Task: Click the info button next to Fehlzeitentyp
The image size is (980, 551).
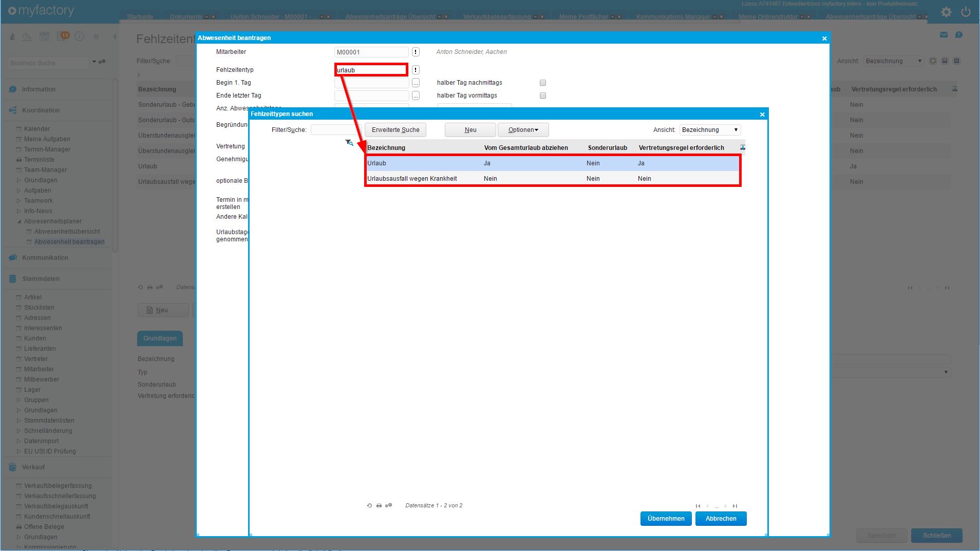Action: (x=416, y=70)
